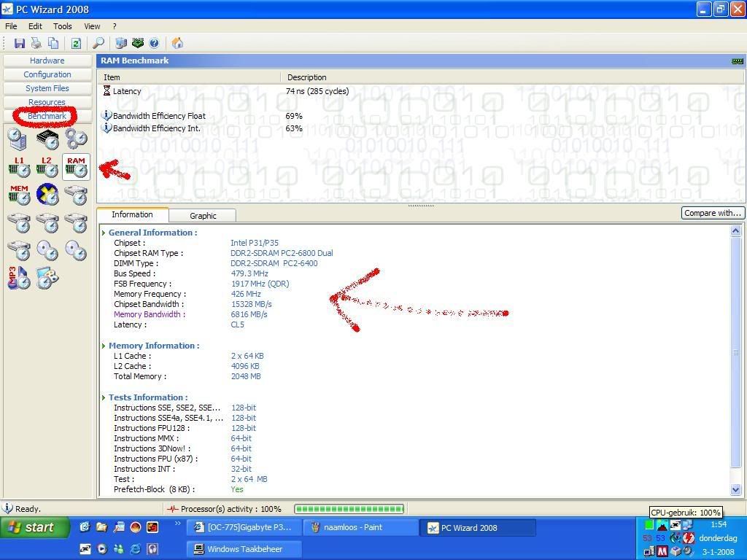The width and height of the screenshot is (747, 560).
Task: Click the Print toolbar icon
Action: (x=36, y=43)
